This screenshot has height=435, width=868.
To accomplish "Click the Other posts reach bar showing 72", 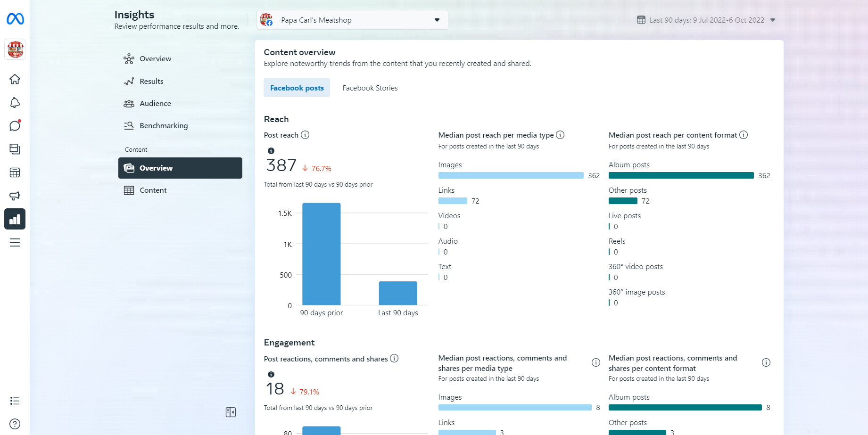I will click(623, 201).
